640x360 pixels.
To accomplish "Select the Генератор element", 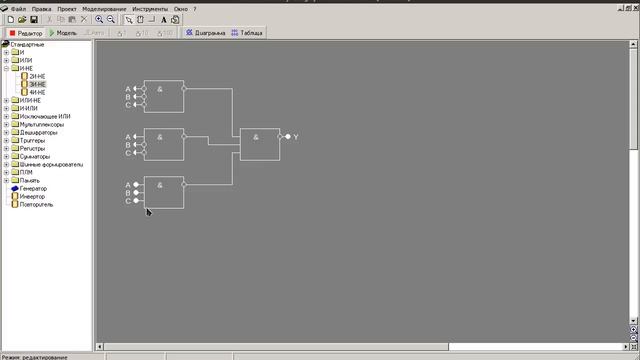I will [x=33, y=189].
